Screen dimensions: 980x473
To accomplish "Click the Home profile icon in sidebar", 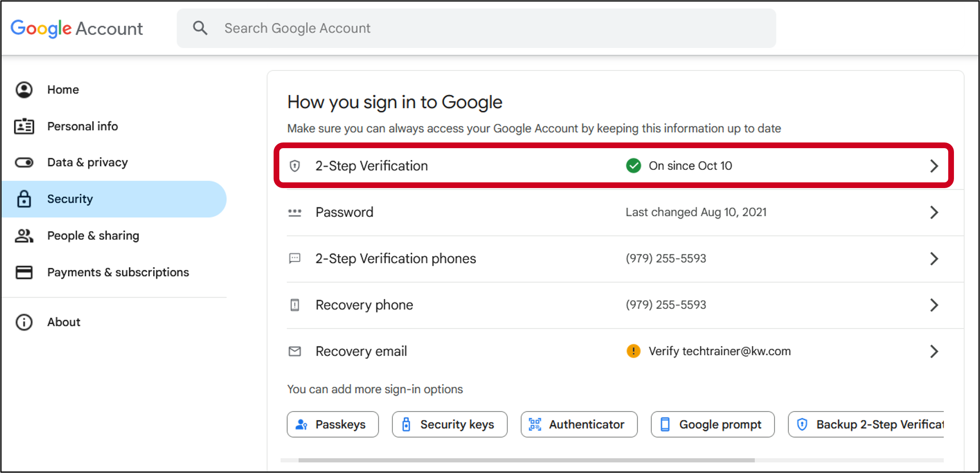I will point(24,90).
